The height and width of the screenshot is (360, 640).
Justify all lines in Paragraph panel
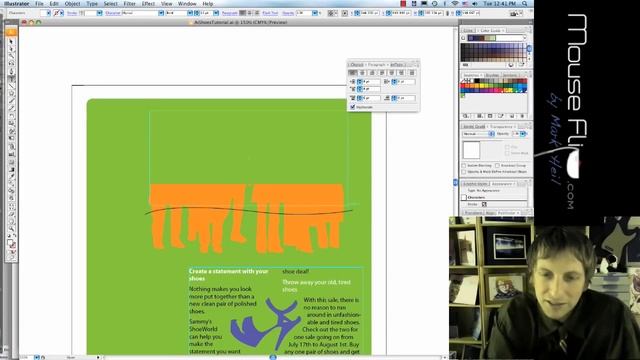click(412, 73)
